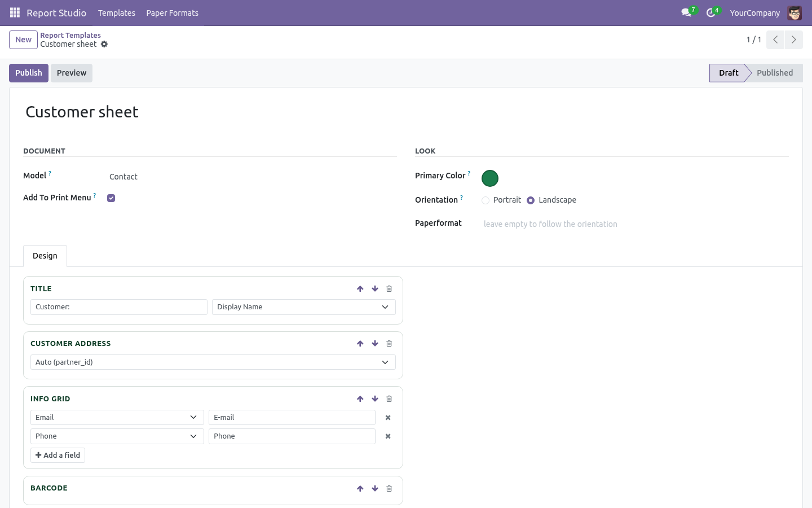This screenshot has width=812, height=508.
Task: Go to the next record arrow
Action: pos(793,40)
